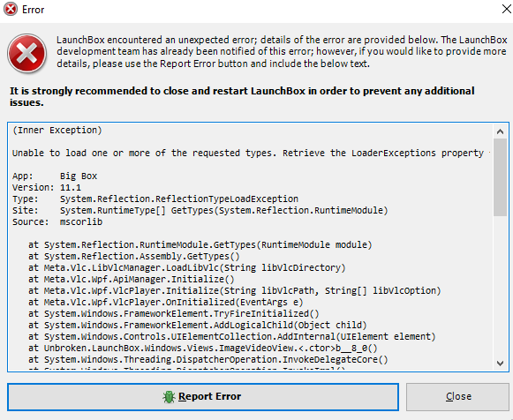Click the large red X error icon

(x=26, y=53)
